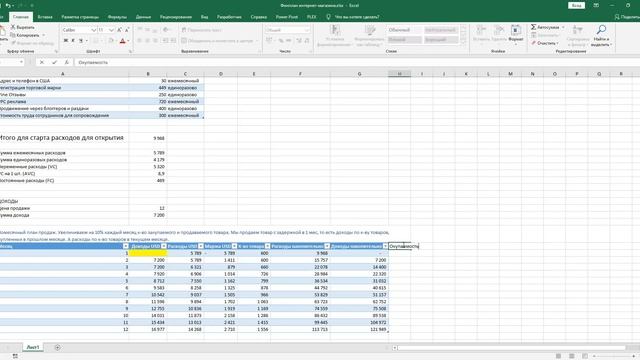Click the Вырезать (Cut) scissors button
The height and width of the screenshot is (360, 640).
22,27
